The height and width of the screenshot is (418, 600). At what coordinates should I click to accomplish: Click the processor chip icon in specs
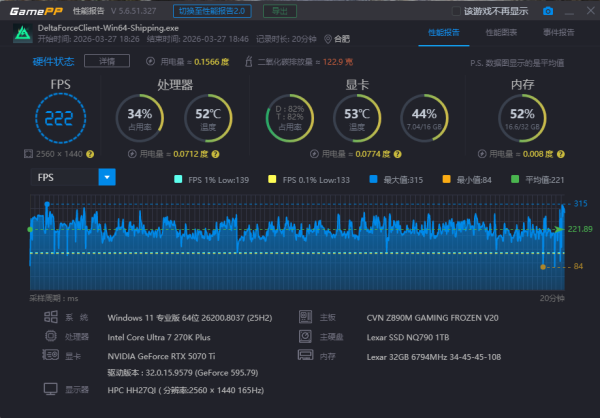click(x=51, y=336)
